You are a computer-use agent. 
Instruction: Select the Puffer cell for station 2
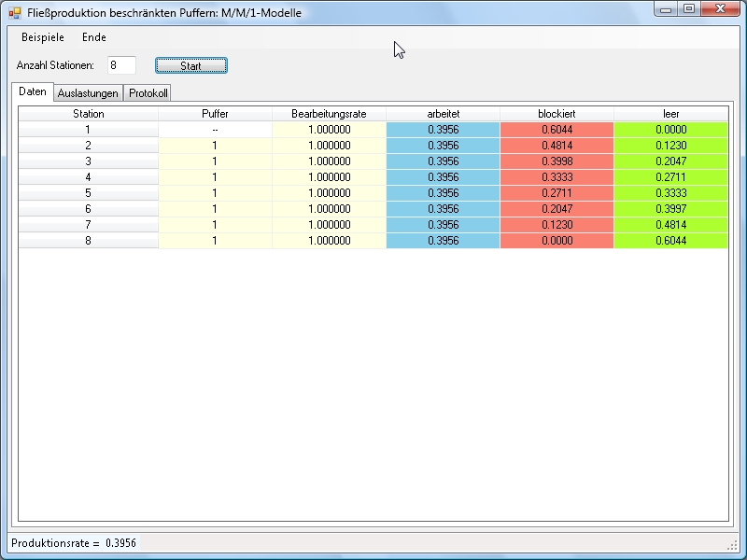click(x=215, y=146)
